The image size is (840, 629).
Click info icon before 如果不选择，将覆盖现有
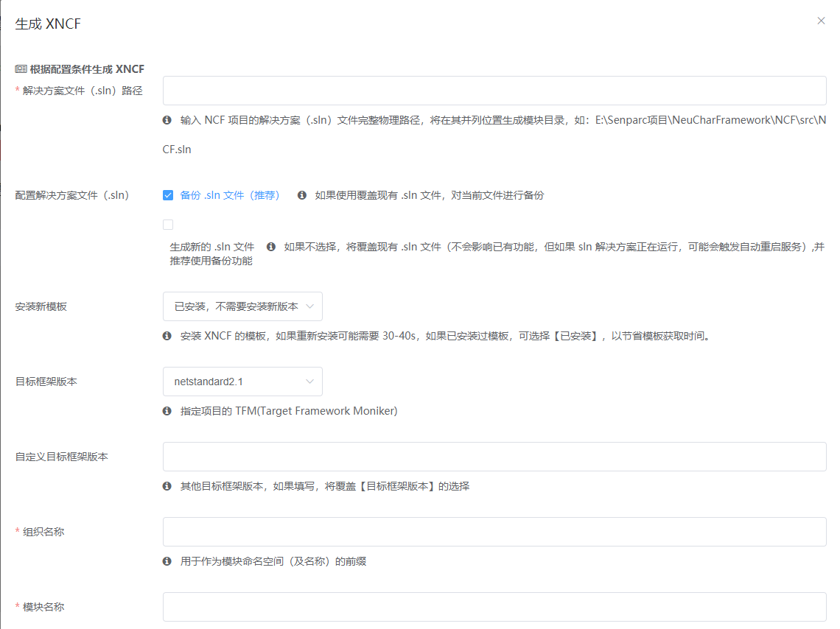coord(271,247)
